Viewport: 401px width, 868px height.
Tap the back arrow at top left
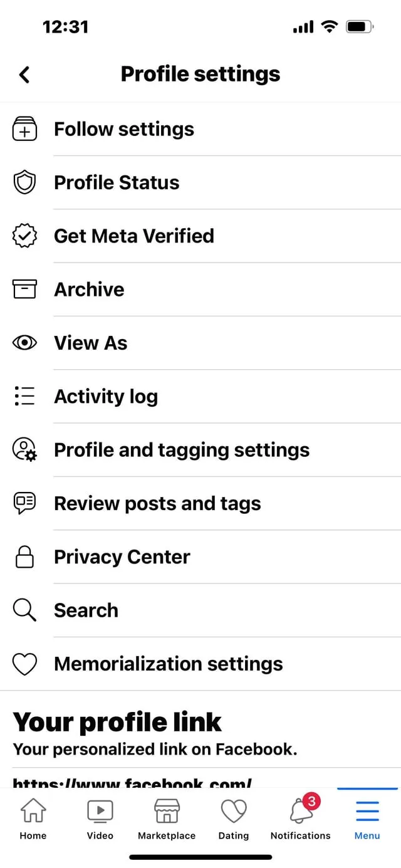point(24,74)
